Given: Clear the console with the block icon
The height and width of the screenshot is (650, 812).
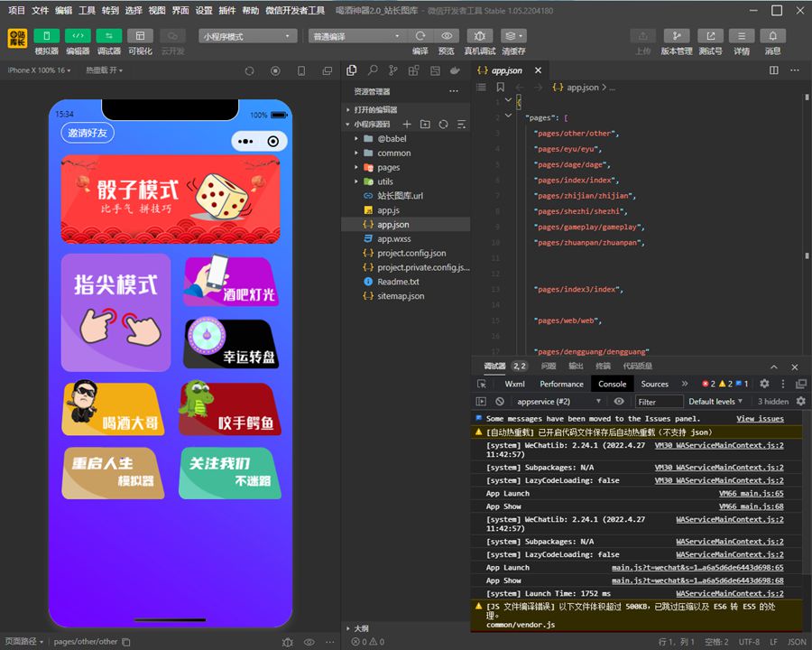Looking at the screenshot, I should click(x=500, y=402).
